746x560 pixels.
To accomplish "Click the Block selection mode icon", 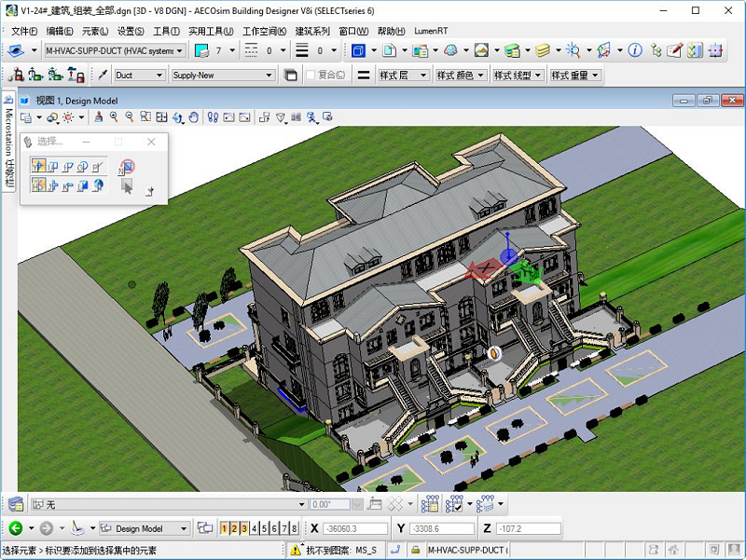I will tap(53, 167).
